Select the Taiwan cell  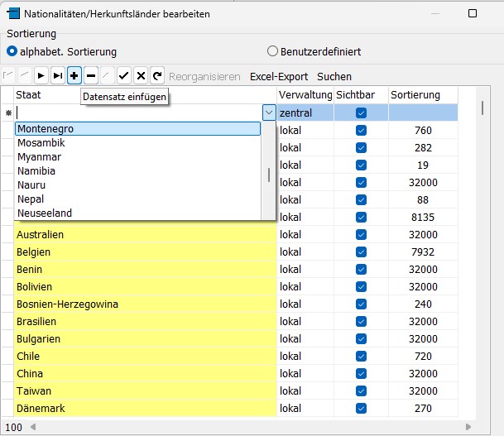pyautogui.click(x=146, y=391)
